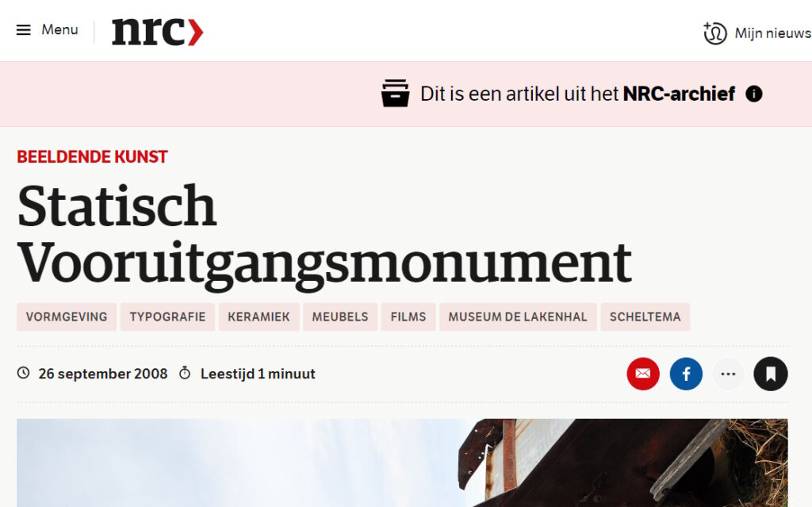The width and height of the screenshot is (812, 507).
Task: Click the info icon beside NRC-archief
Action: point(754,94)
